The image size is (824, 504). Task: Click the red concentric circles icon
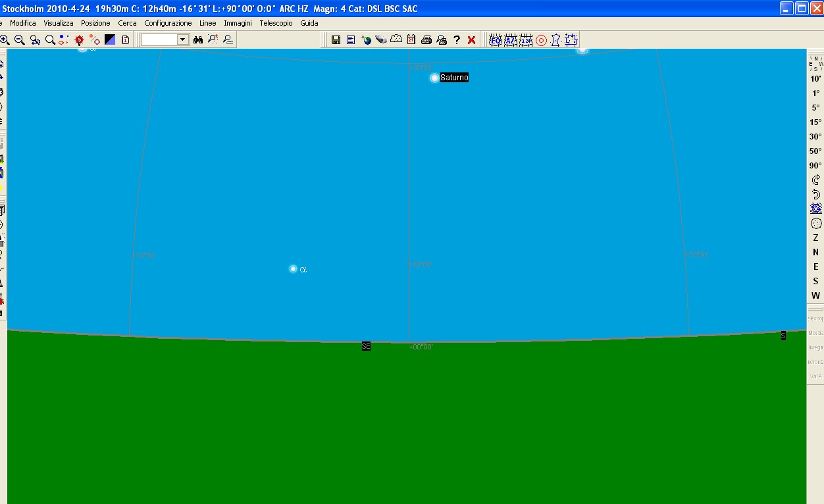tap(541, 40)
